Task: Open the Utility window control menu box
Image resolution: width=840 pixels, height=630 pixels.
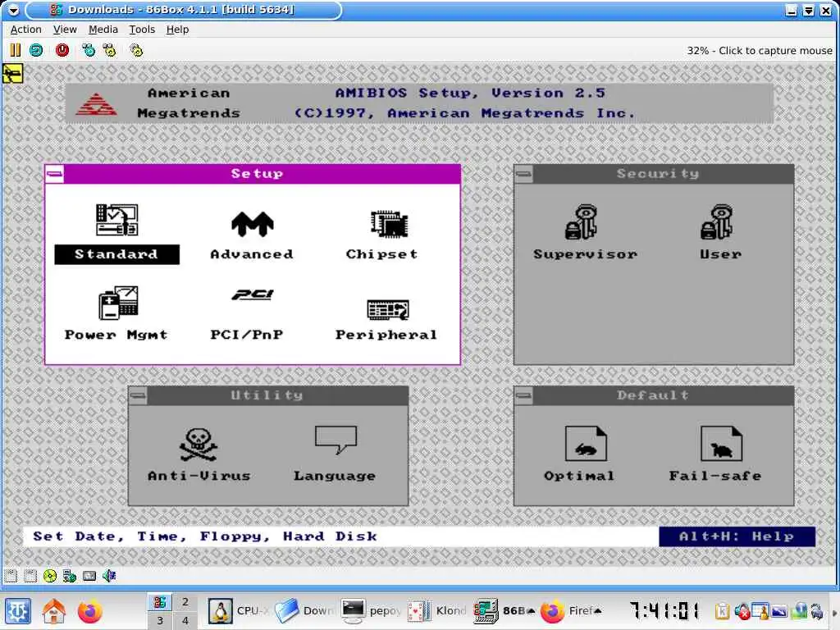Action: point(138,395)
